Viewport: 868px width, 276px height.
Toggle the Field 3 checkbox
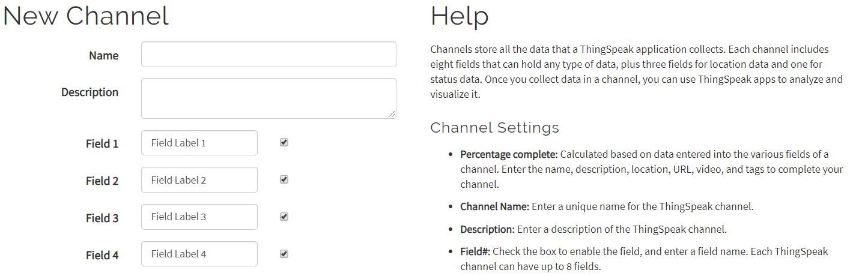pos(284,217)
